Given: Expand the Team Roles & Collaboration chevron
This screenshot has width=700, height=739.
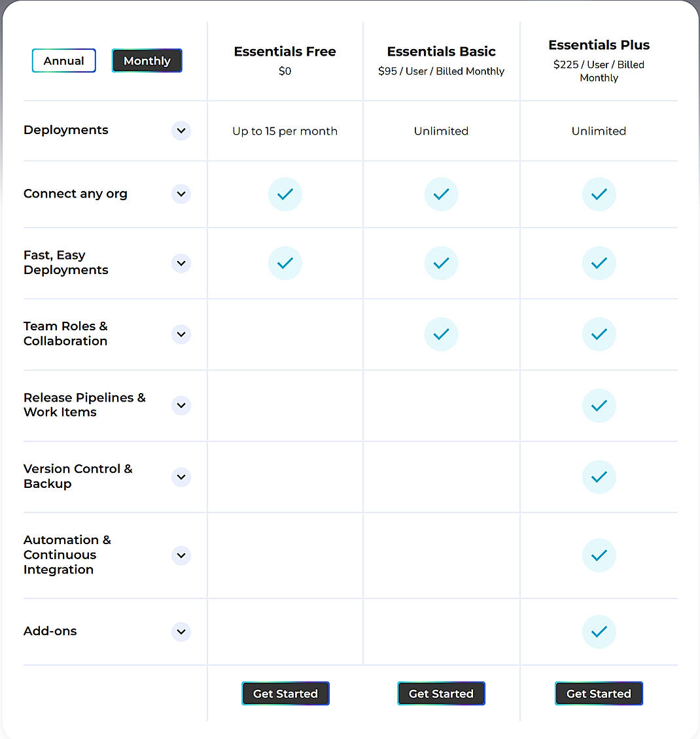Looking at the screenshot, I should 181,334.
